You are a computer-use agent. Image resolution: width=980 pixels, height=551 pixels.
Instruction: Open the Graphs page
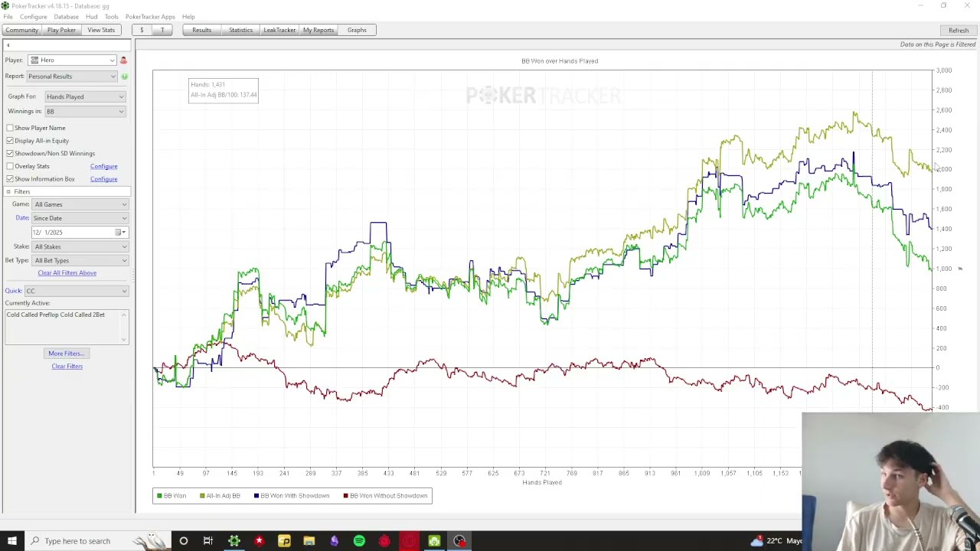pyautogui.click(x=357, y=30)
